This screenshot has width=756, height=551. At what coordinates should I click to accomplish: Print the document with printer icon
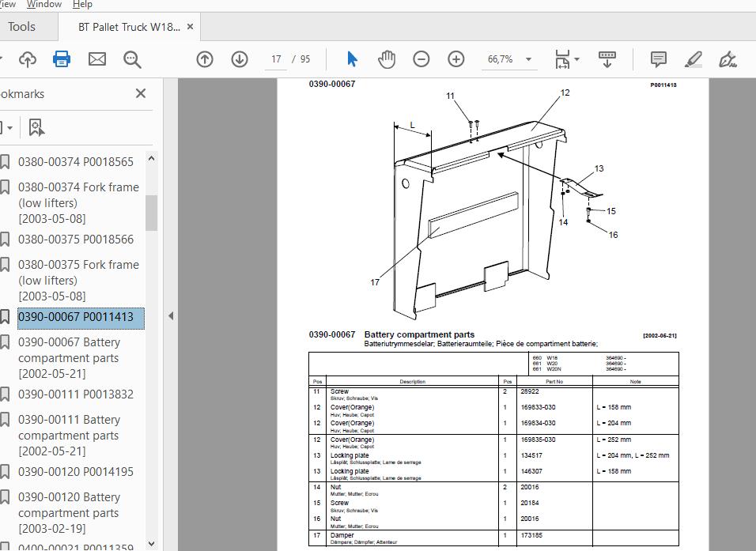click(x=62, y=59)
